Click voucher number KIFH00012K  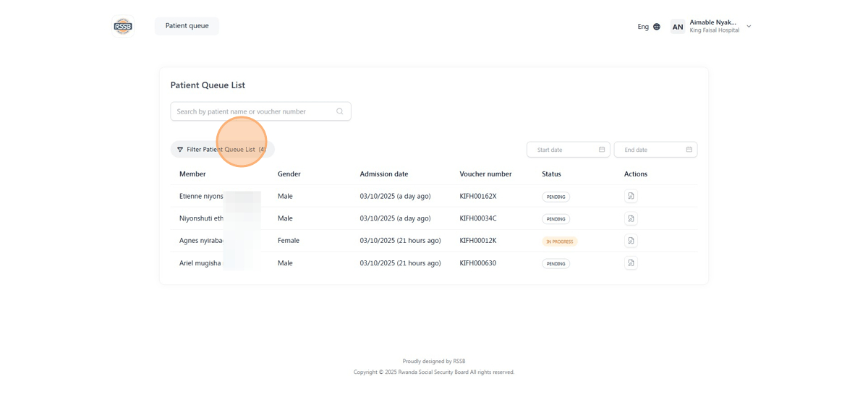click(478, 241)
